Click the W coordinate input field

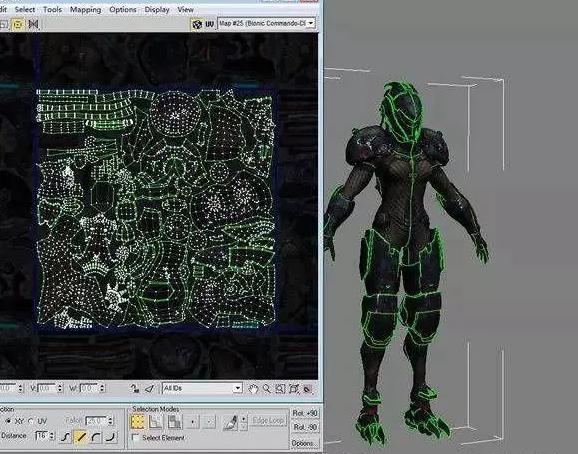pyautogui.click(x=89, y=388)
